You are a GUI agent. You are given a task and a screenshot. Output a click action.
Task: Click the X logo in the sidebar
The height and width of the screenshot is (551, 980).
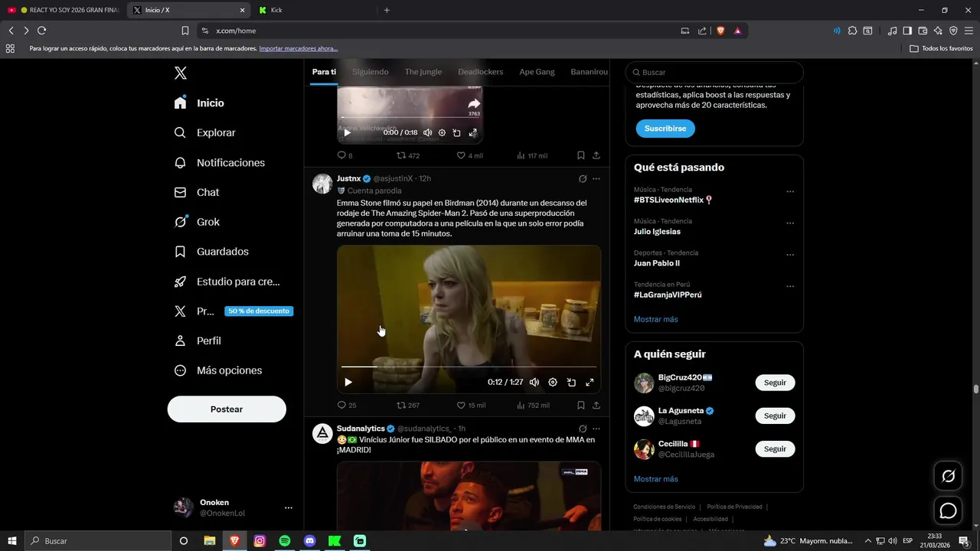(x=180, y=73)
